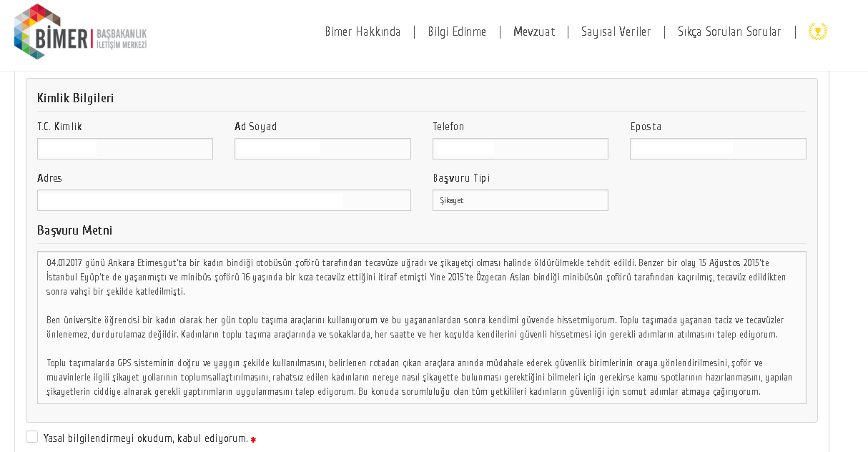
Task: Open the Bimer Hakkında menu
Action: [363, 32]
